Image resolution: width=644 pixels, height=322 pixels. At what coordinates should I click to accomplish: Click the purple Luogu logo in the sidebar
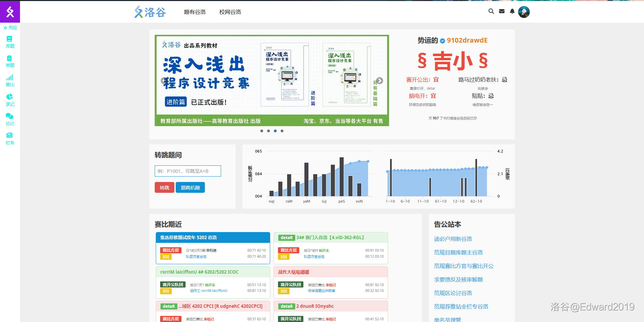(10, 12)
